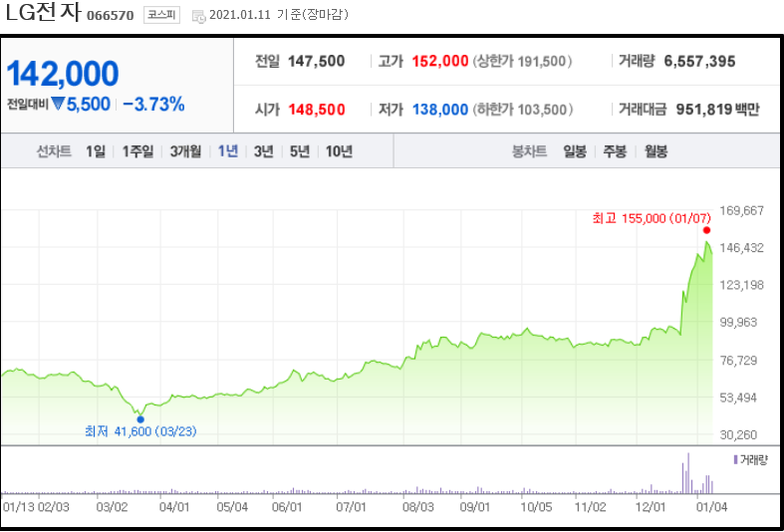Click the 하한가 103,500 text
Image resolution: width=784 pixels, height=532 pixels.
pyautogui.click(x=522, y=110)
